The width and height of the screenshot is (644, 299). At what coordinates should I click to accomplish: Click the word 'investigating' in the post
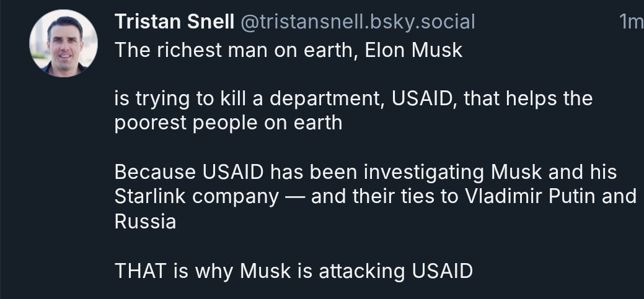[423, 172]
